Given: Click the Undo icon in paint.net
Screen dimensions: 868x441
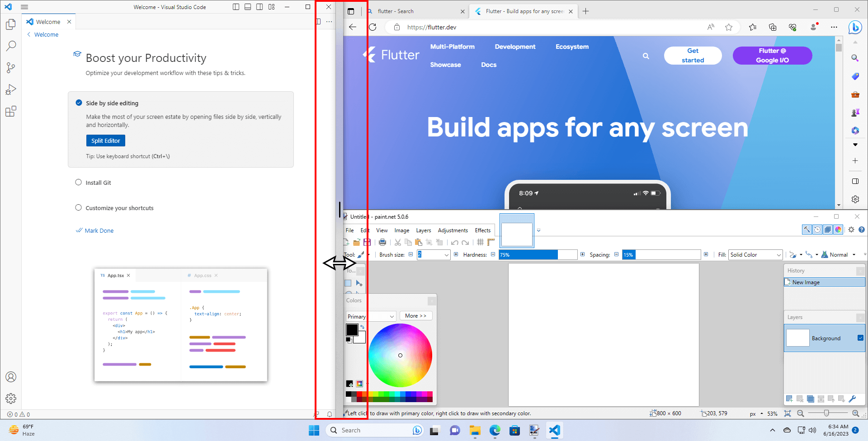Looking at the screenshot, I should point(455,242).
